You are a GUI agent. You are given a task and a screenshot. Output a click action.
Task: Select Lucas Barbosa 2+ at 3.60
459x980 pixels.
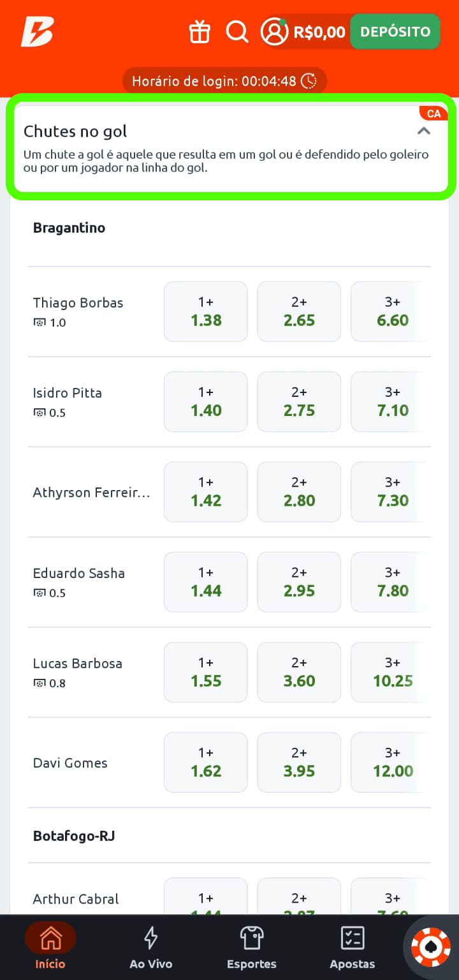pos(299,672)
